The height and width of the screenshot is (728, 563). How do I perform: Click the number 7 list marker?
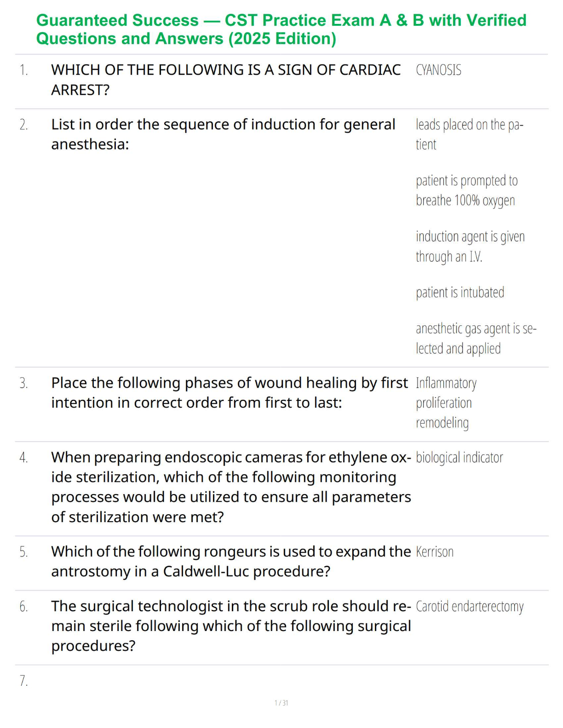[23, 681]
